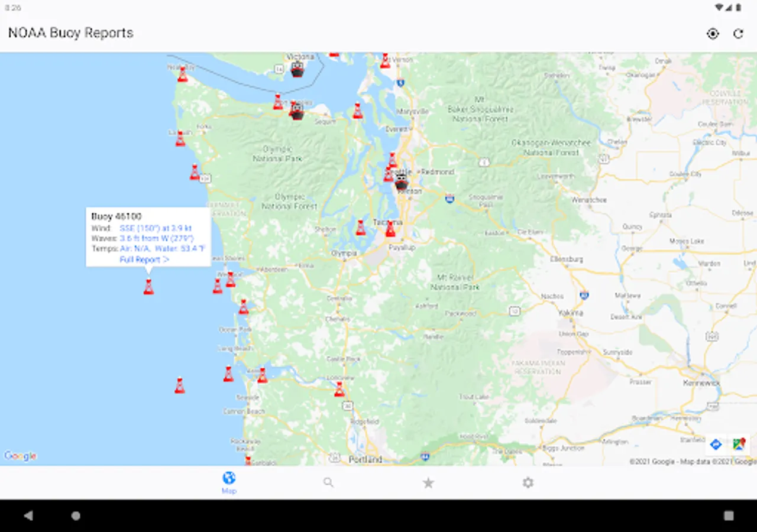Tap the Wenatchee city label
The height and width of the screenshot is (532, 757).
(589, 200)
